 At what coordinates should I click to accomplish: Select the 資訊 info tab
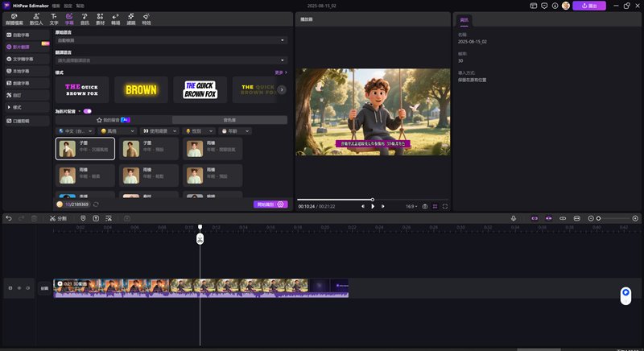tap(464, 19)
